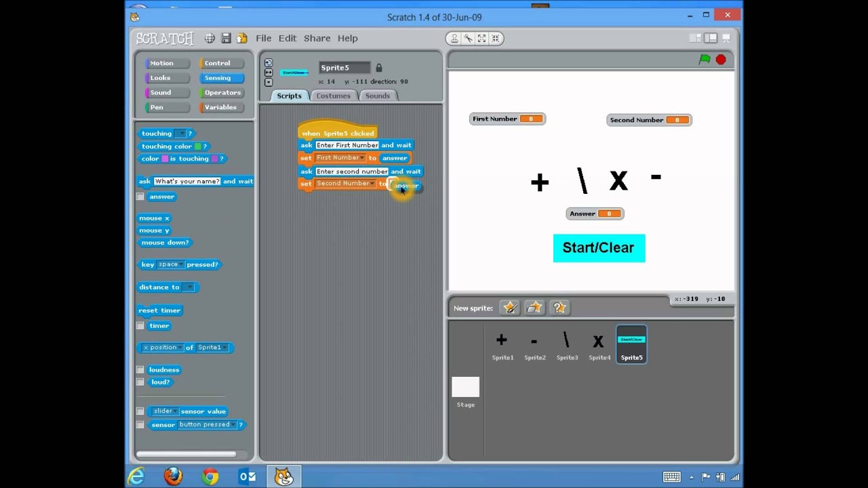Switch to the Costumes tab

pos(334,96)
